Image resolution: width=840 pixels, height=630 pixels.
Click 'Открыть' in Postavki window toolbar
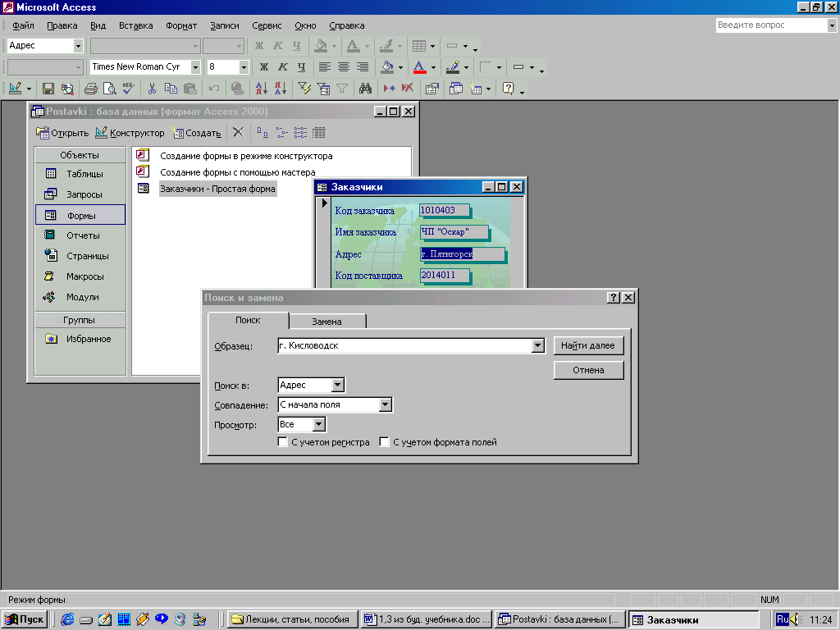point(62,133)
